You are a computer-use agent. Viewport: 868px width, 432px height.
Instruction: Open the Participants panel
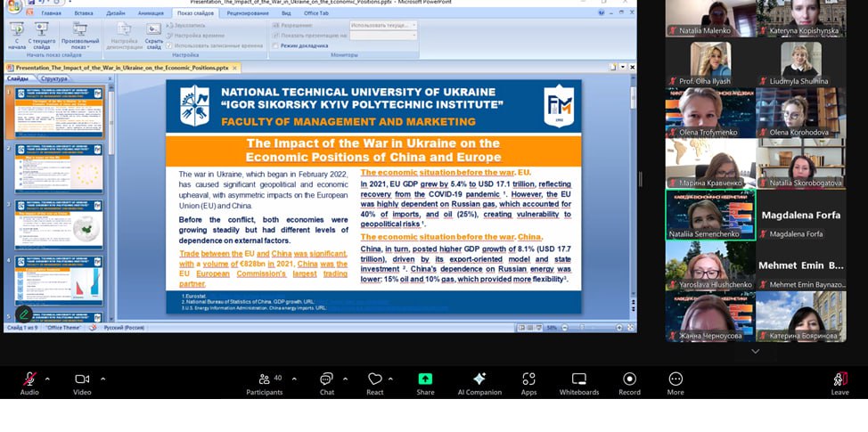[x=265, y=383]
